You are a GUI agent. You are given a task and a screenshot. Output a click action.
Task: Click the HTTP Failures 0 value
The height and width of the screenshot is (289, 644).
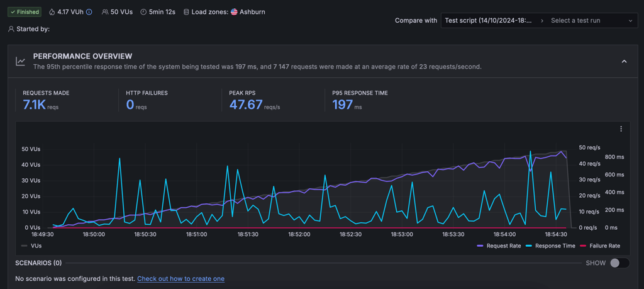[x=130, y=105]
